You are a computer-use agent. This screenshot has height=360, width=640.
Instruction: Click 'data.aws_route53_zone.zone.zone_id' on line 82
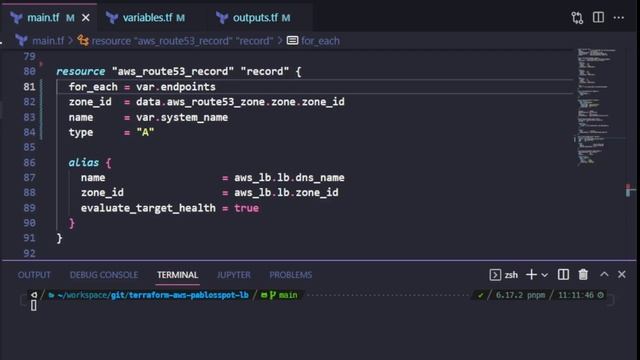pos(240,102)
